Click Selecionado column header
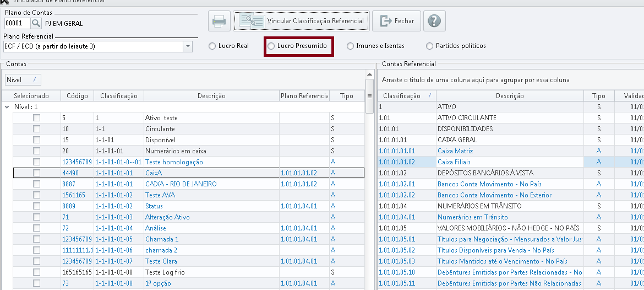 tap(31, 96)
